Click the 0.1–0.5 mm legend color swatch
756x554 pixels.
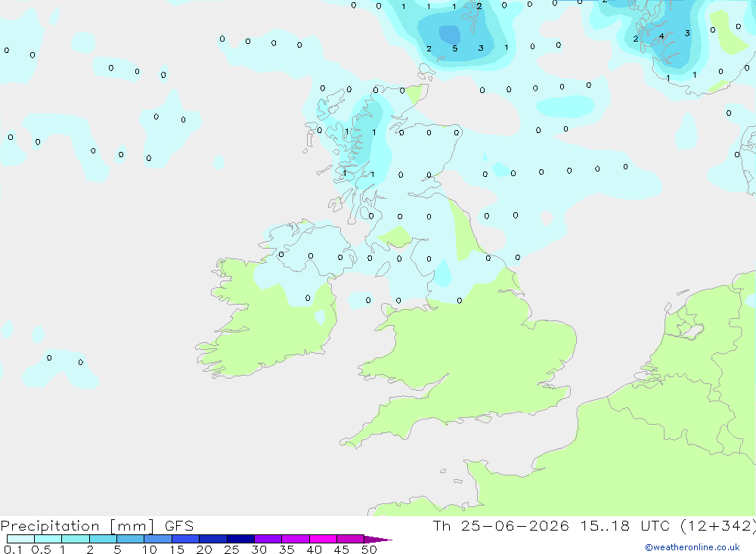[20, 539]
